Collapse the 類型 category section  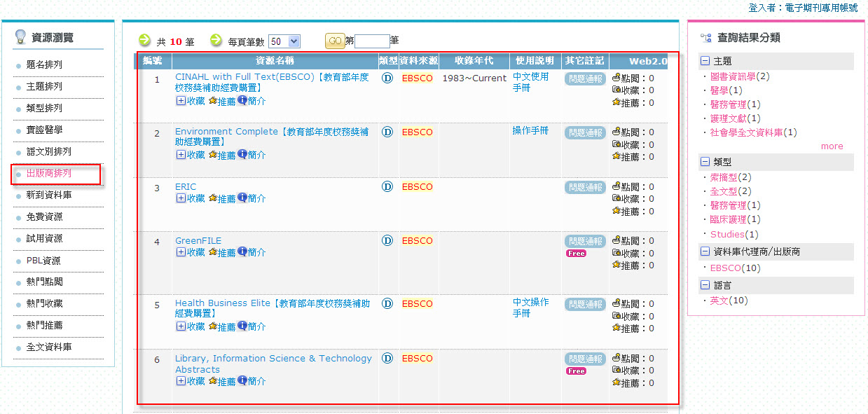[705, 162]
